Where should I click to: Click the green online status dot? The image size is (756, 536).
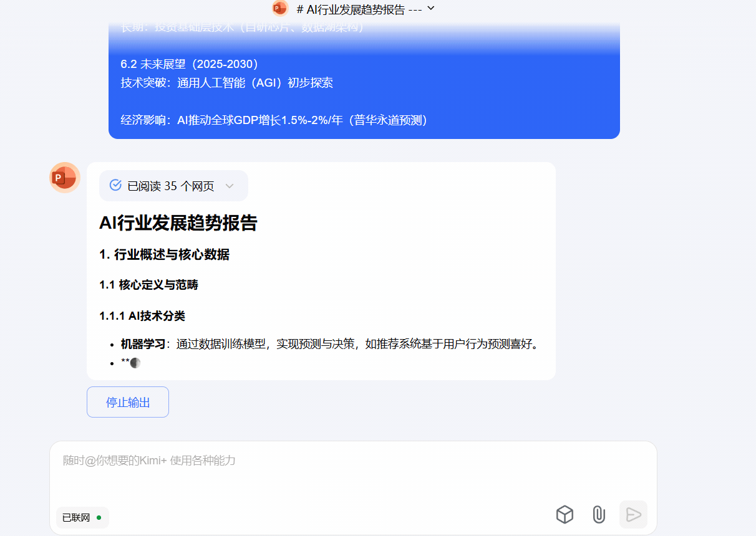99,517
